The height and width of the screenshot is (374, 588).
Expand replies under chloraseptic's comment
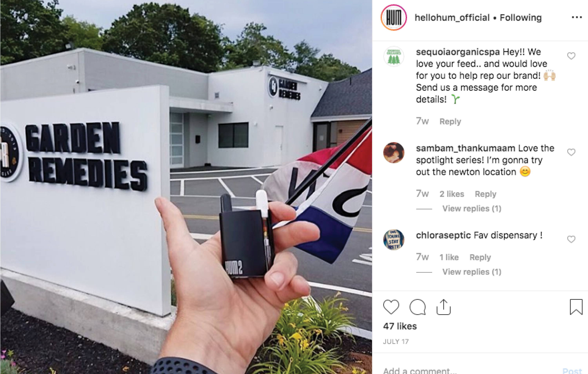point(472,272)
